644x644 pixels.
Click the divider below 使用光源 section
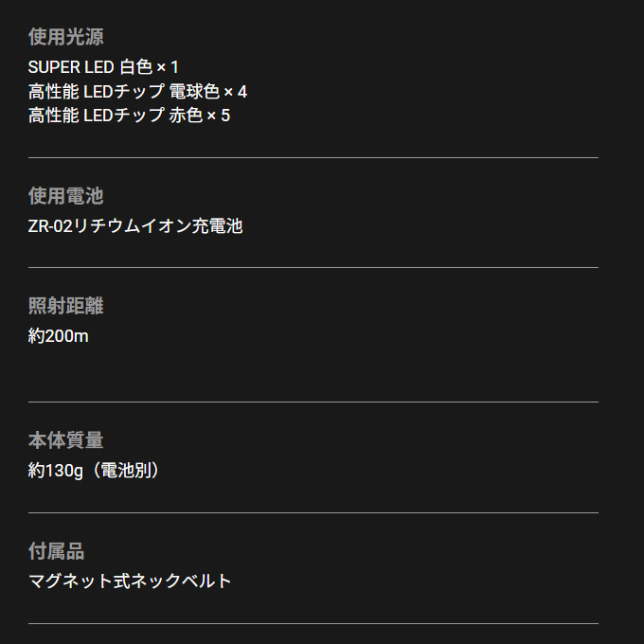click(313, 157)
